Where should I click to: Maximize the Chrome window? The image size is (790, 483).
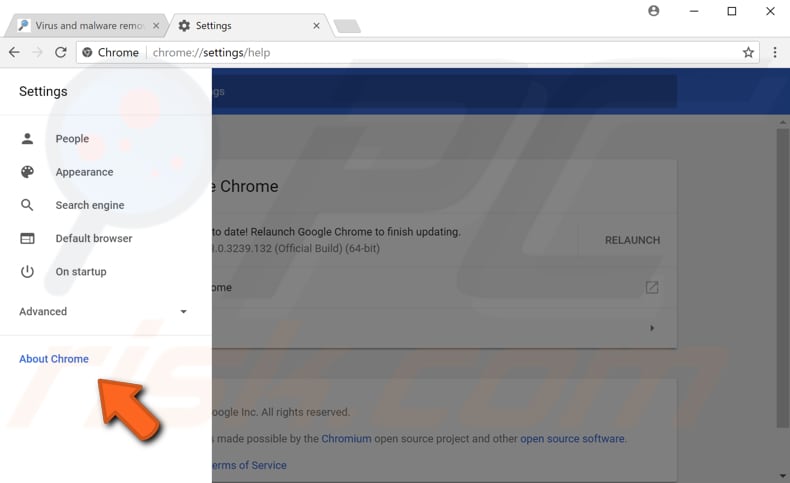point(732,11)
